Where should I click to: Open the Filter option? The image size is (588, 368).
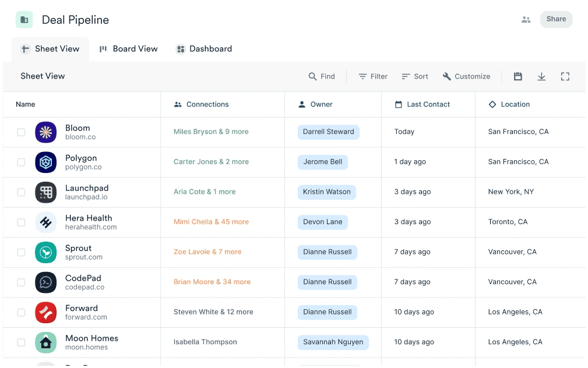coord(373,76)
